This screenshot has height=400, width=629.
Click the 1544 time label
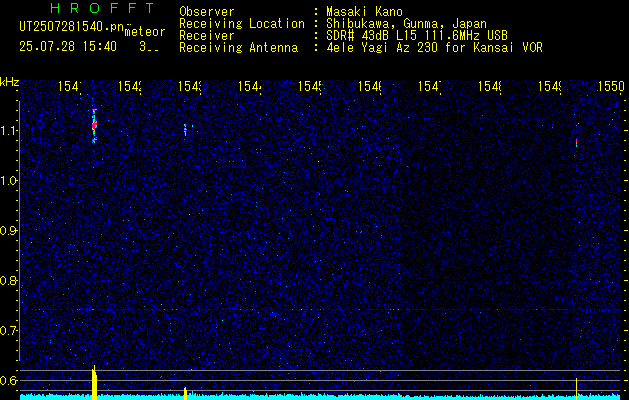click(250, 86)
